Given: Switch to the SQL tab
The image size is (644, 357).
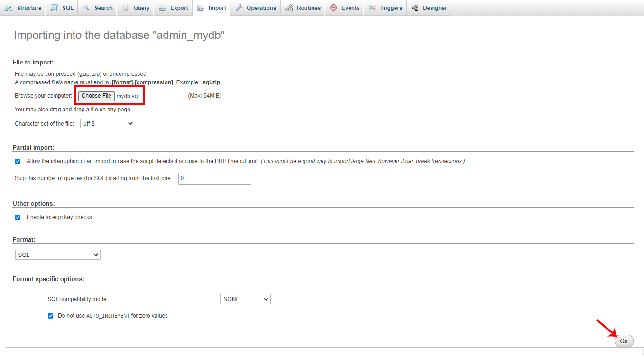Looking at the screenshot, I should 62,8.
